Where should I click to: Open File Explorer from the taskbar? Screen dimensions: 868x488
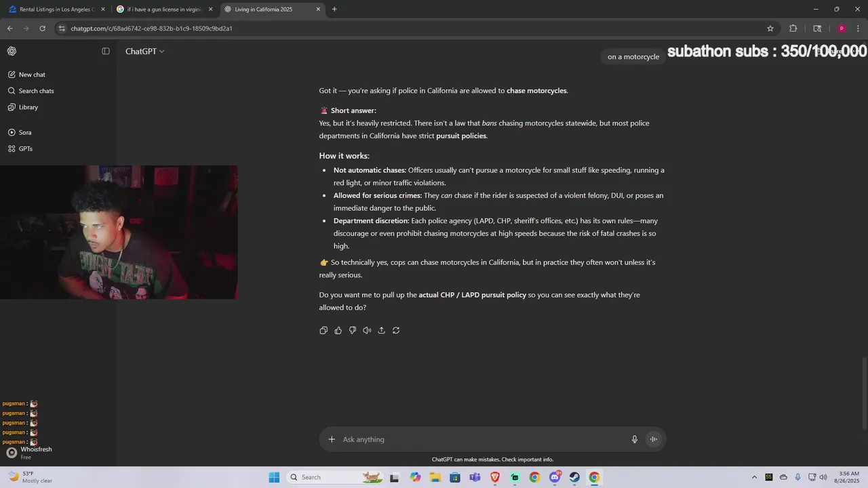[x=435, y=477]
